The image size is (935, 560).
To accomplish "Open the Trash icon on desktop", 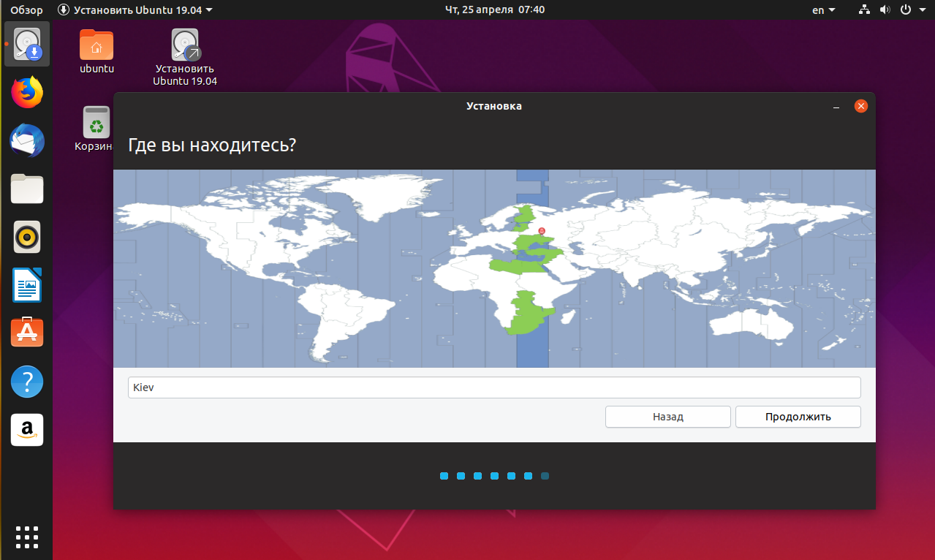I will coord(96,129).
